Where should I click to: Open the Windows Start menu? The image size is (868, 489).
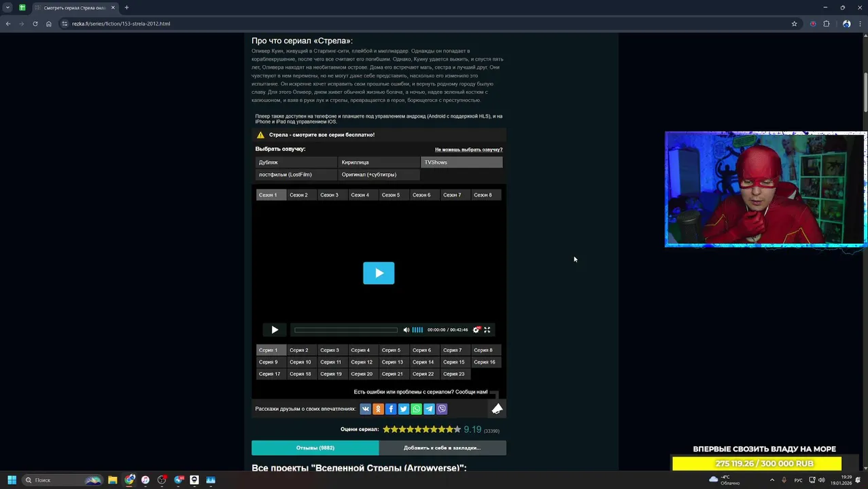pyautogui.click(x=12, y=480)
